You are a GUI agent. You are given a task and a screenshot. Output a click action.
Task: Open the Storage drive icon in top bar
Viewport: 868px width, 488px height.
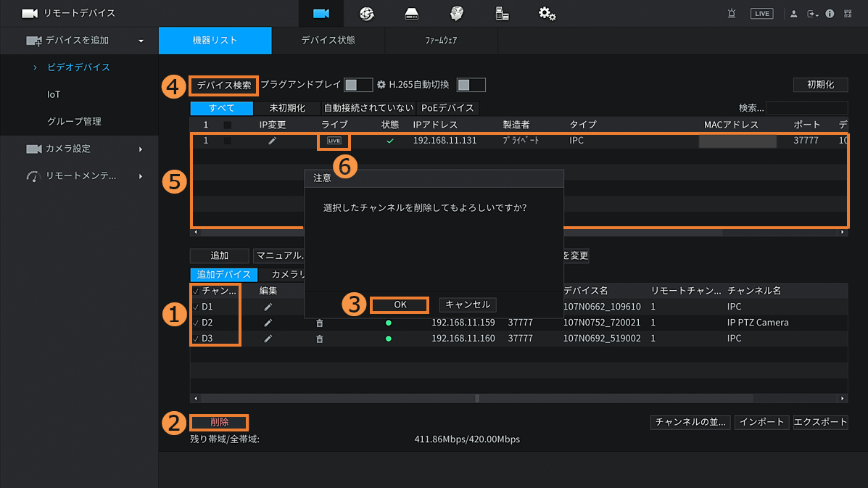tap(411, 14)
